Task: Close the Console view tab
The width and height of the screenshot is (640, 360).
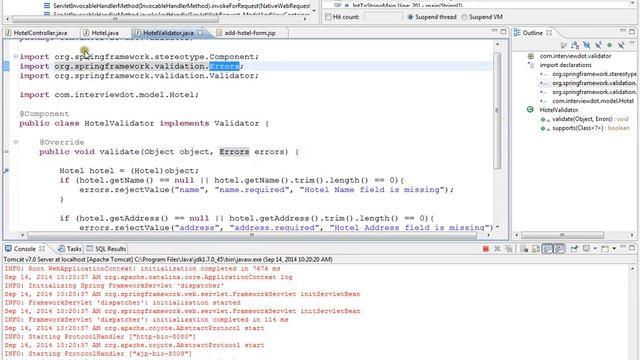Action: [42, 248]
